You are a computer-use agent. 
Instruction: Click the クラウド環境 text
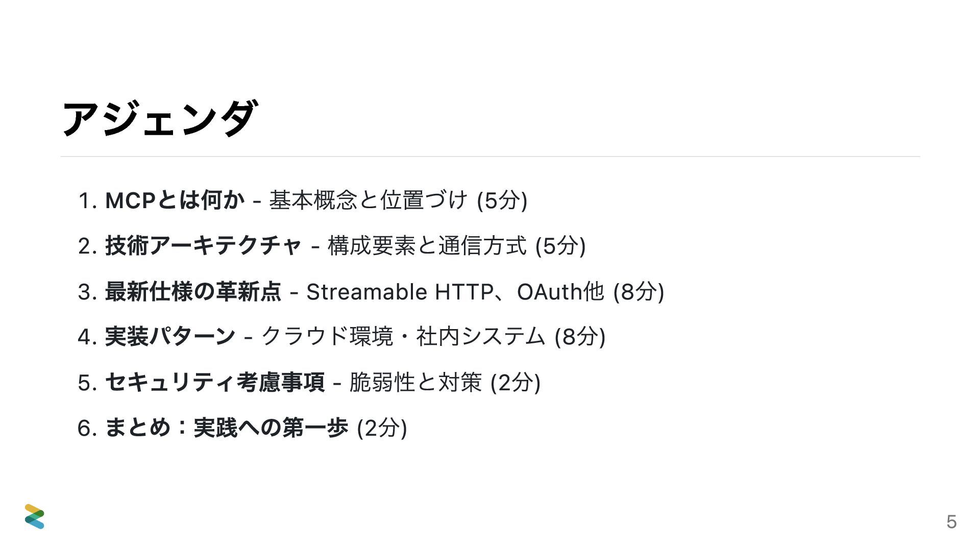point(327,337)
